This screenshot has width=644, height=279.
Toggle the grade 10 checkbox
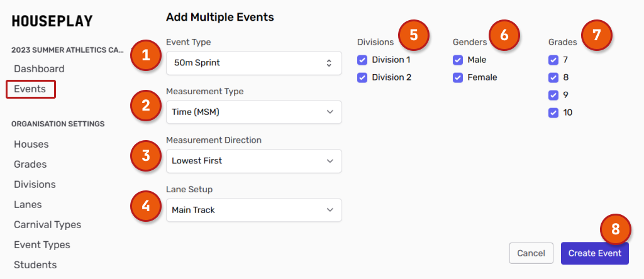[x=553, y=113]
